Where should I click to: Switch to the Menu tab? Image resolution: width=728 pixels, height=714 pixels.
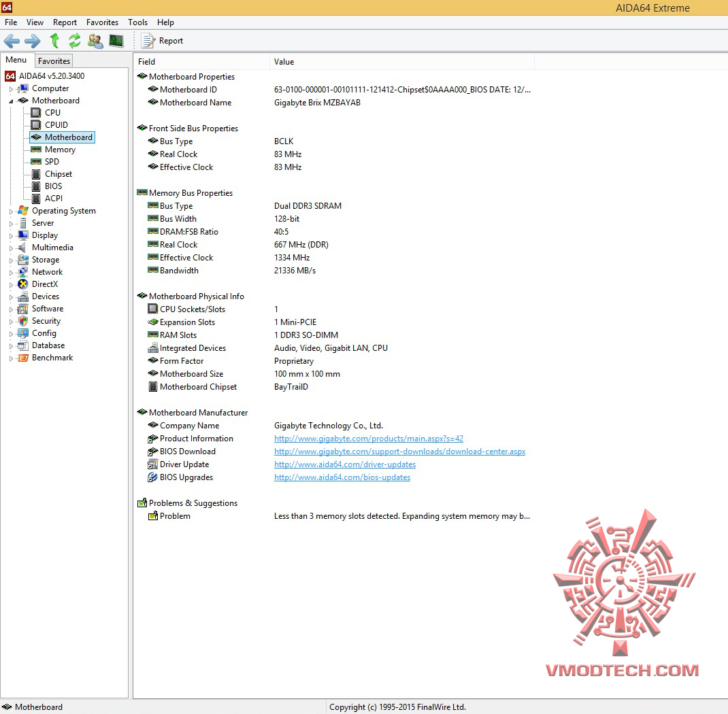click(16, 60)
